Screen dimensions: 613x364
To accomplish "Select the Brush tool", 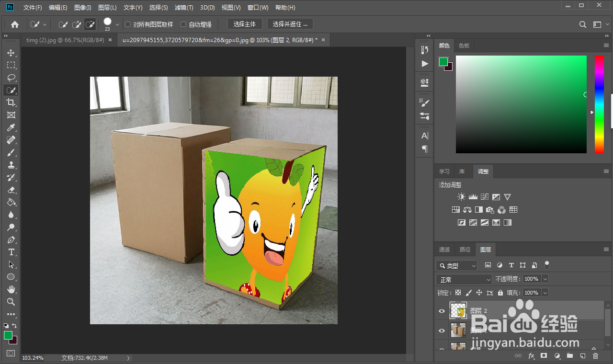I will tap(11, 152).
